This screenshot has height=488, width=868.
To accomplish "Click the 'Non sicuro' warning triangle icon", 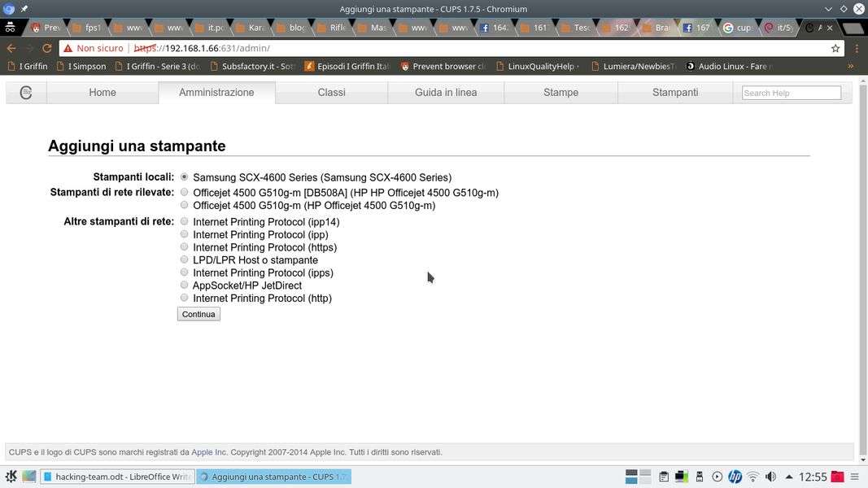I will click(x=68, y=48).
